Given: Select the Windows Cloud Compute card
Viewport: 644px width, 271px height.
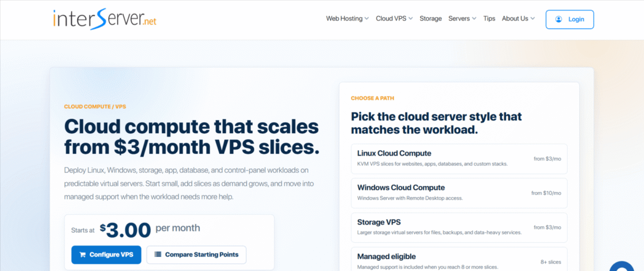Looking at the screenshot, I should point(459,193).
